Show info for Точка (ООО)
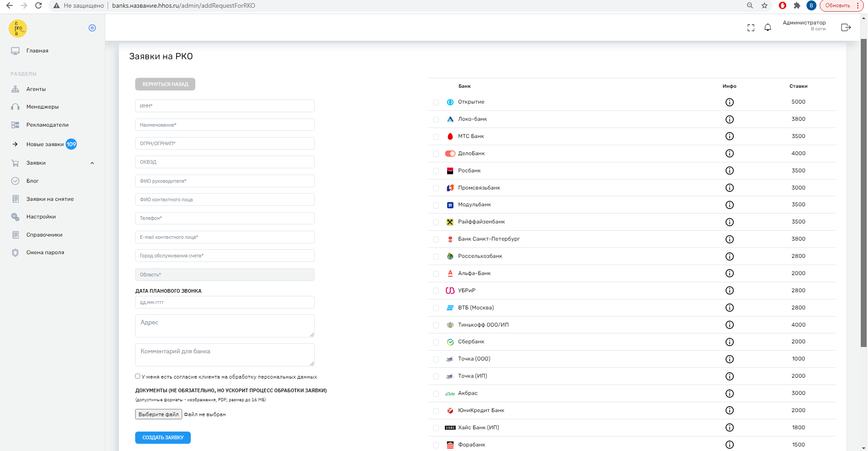This screenshot has width=868, height=451. pos(729,359)
